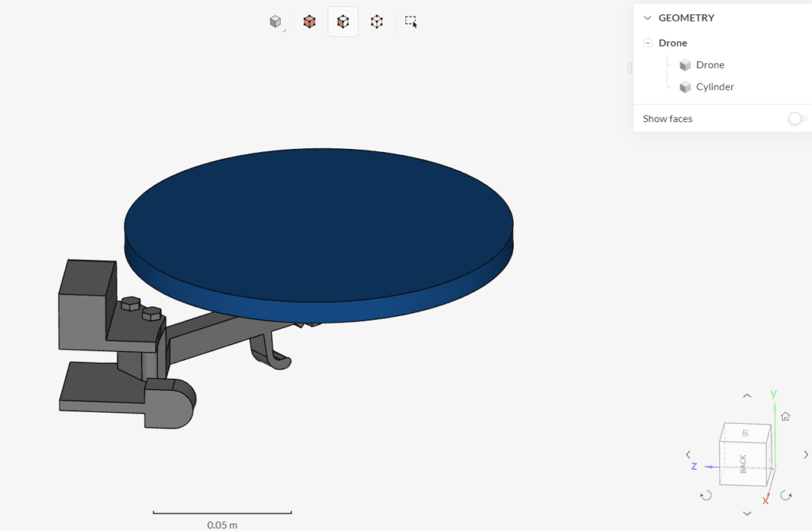Select the solid geometry render mode icon
Viewport: 812px width, 531px height.
tap(275, 21)
